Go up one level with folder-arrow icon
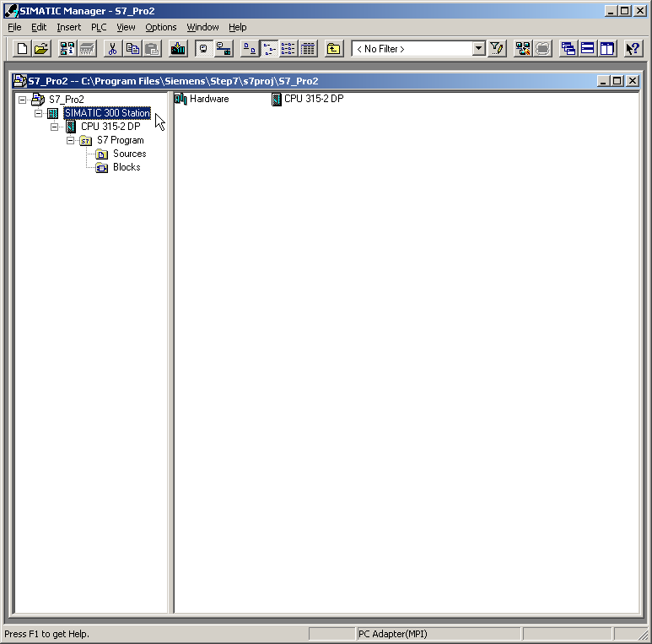This screenshot has height=644, width=652. tap(333, 49)
